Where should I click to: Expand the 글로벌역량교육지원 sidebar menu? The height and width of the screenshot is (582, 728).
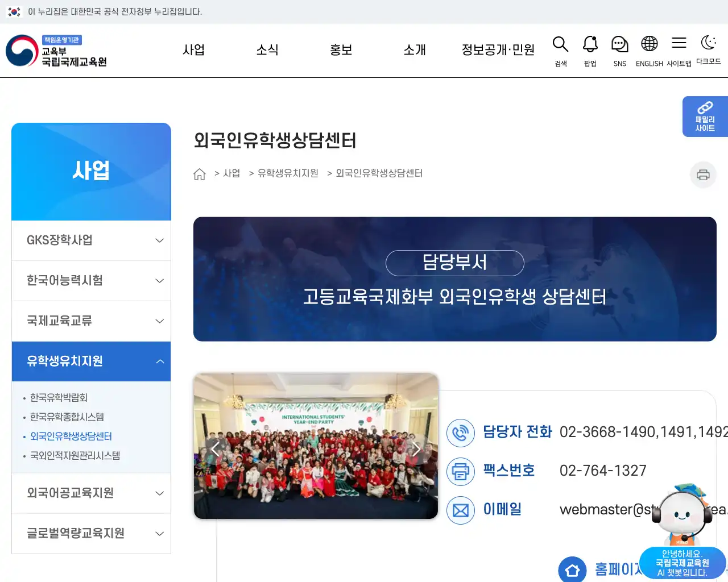pyautogui.click(x=91, y=534)
